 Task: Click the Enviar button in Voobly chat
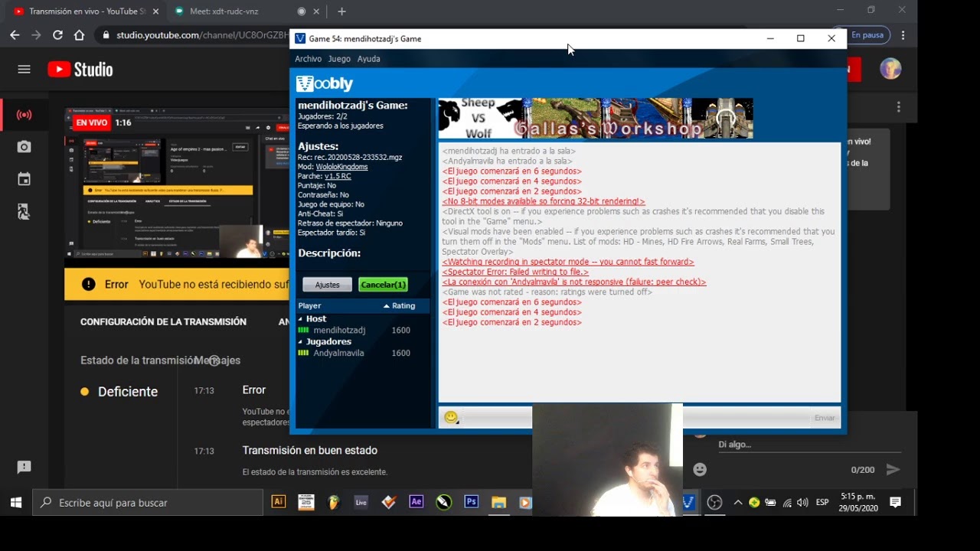pyautogui.click(x=825, y=418)
